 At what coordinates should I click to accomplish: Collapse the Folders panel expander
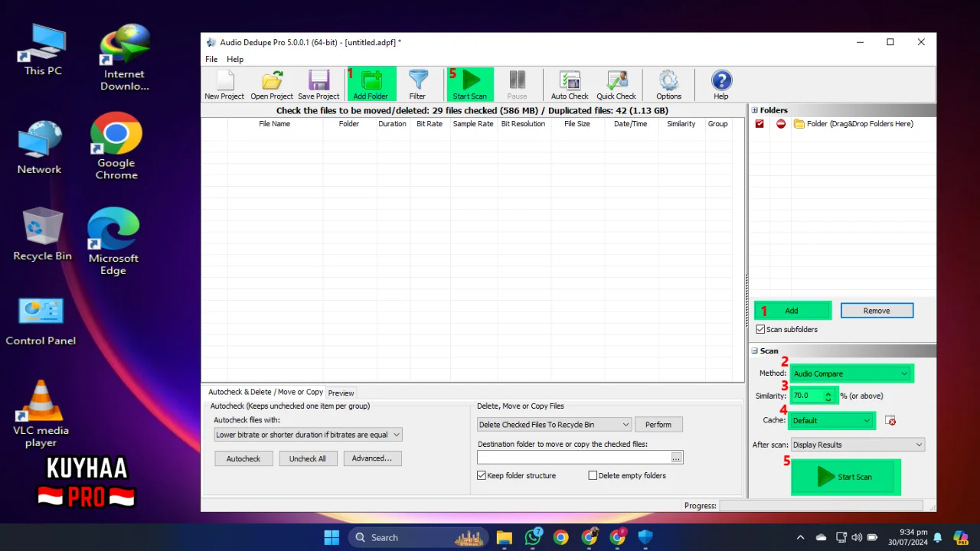[754, 110]
